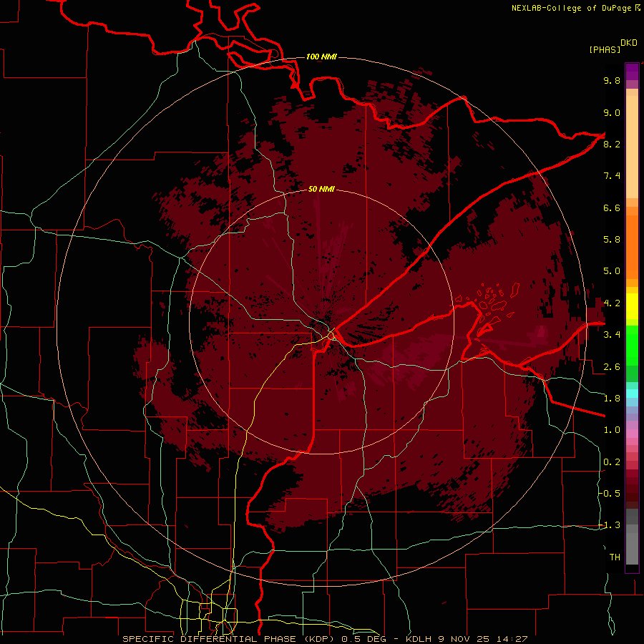This screenshot has height=644, width=644.
Task: Pick the cyan swatch in the color bar
Action: [632, 394]
